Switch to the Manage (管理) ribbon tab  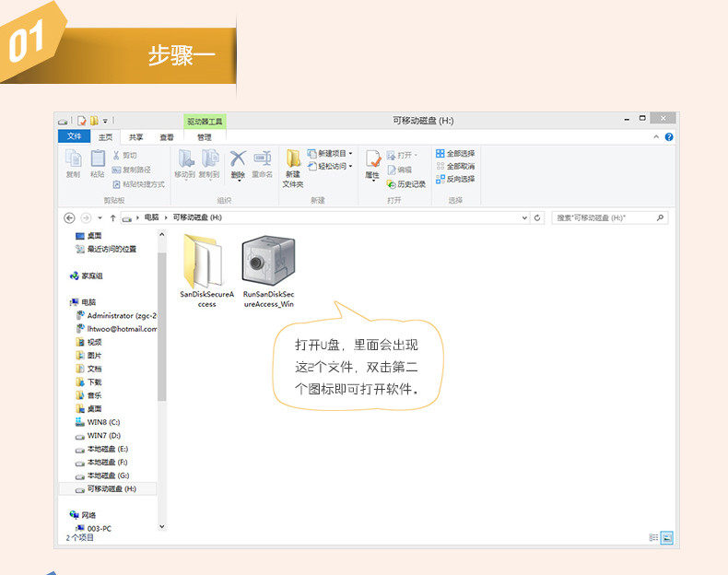(x=205, y=137)
